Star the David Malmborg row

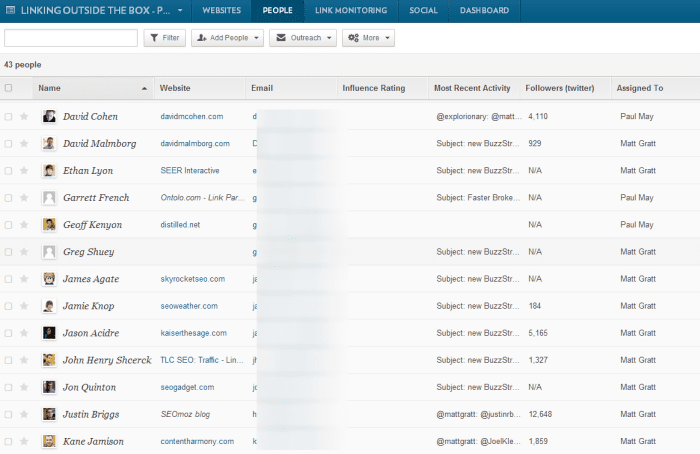24,144
